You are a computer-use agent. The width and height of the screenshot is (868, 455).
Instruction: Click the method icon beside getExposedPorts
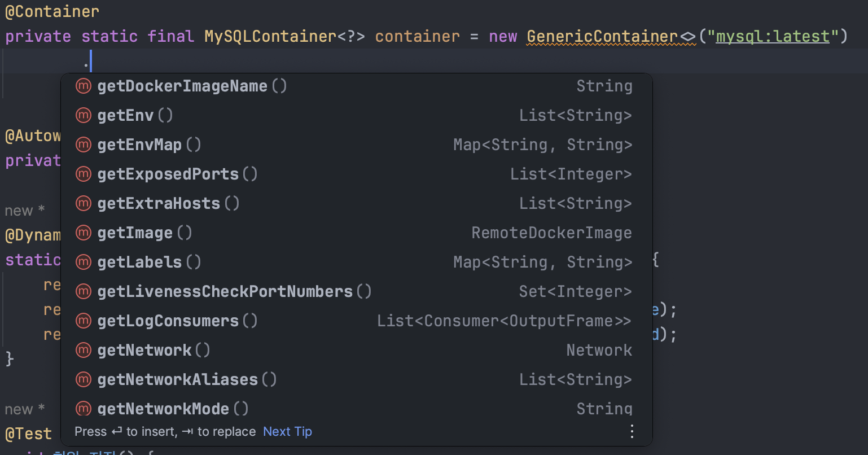point(84,174)
